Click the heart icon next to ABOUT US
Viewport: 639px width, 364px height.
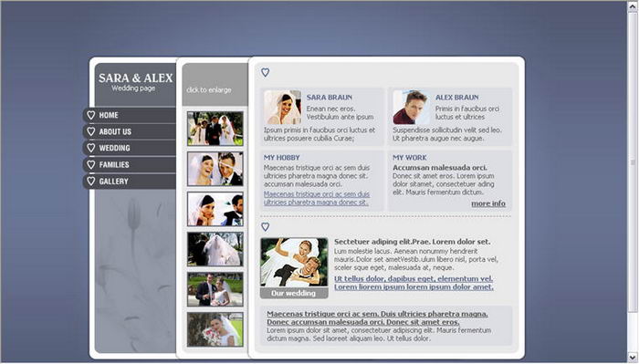[x=91, y=131]
